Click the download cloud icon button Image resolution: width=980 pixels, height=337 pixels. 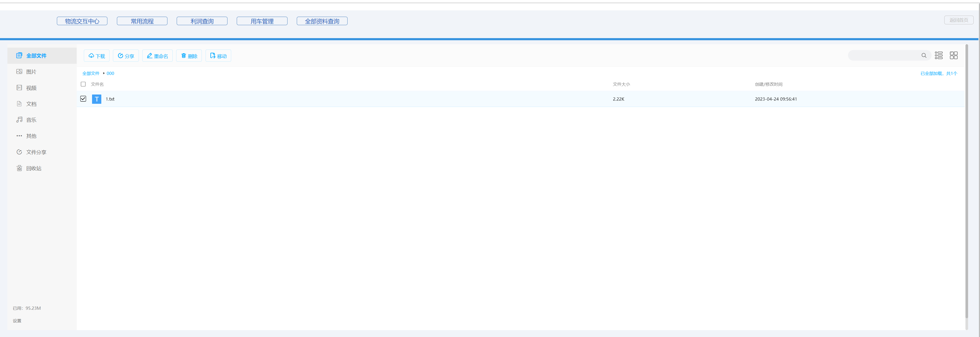(x=97, y=56)
